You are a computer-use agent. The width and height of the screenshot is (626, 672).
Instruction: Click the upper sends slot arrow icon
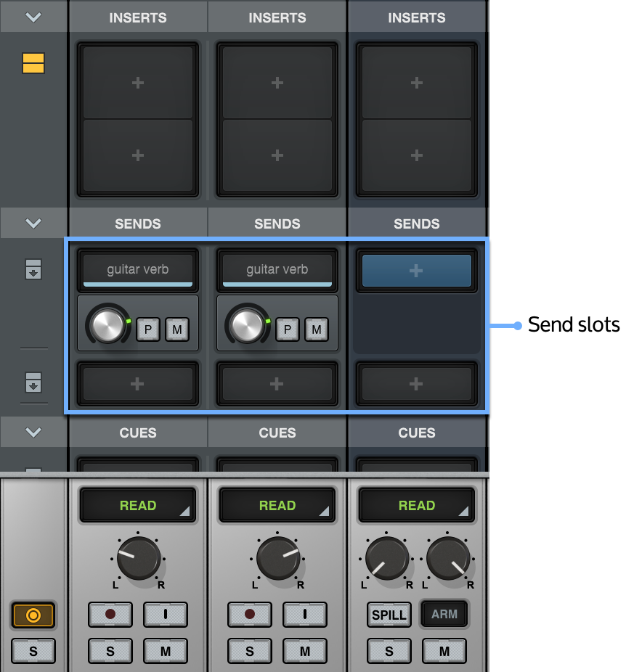[33, 269]
